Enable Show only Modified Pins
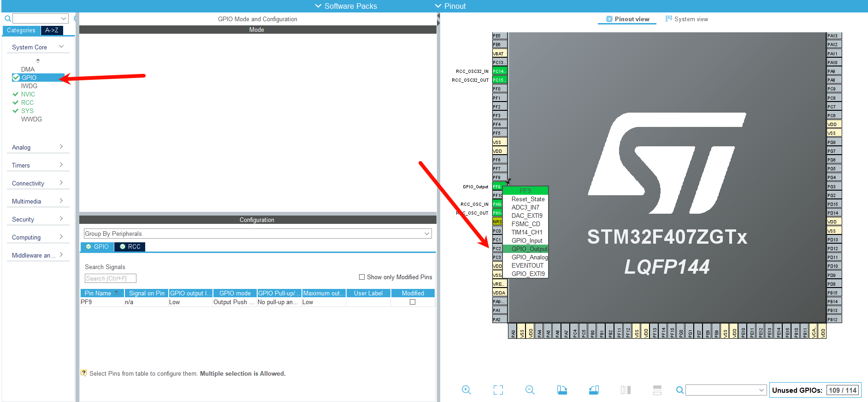The height and width of the screenshot is (402, 868). pyautogui.click(x=362, y=277)
